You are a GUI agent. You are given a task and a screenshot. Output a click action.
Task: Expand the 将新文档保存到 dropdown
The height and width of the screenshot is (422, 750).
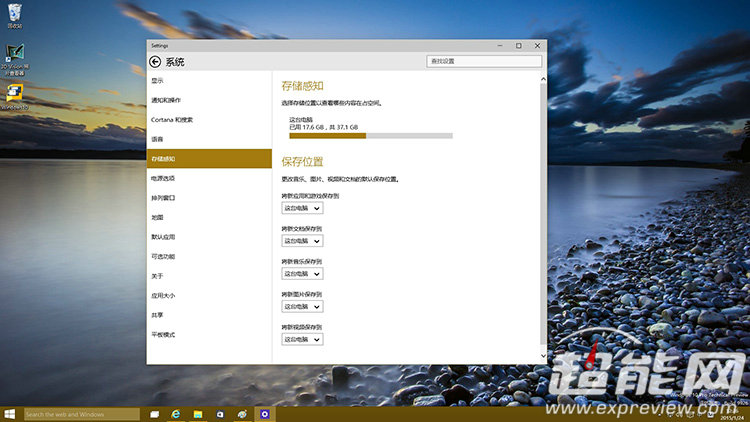302,241
